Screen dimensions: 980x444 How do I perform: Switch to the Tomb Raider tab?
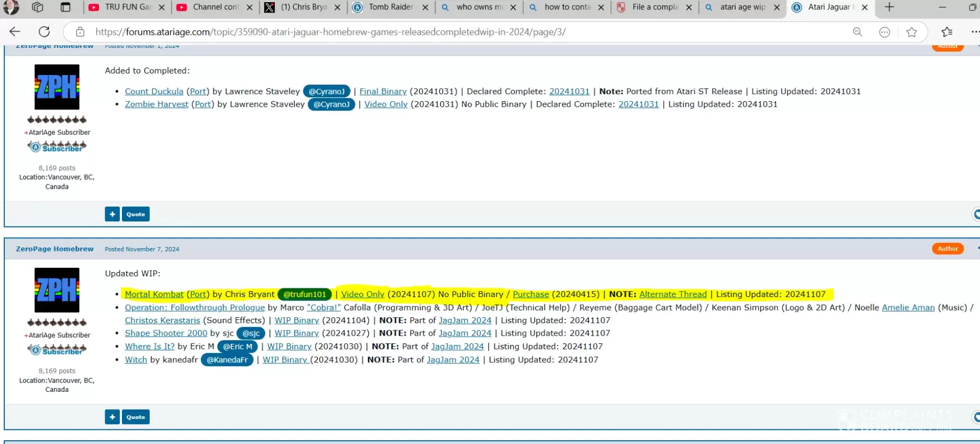point(390,7)
